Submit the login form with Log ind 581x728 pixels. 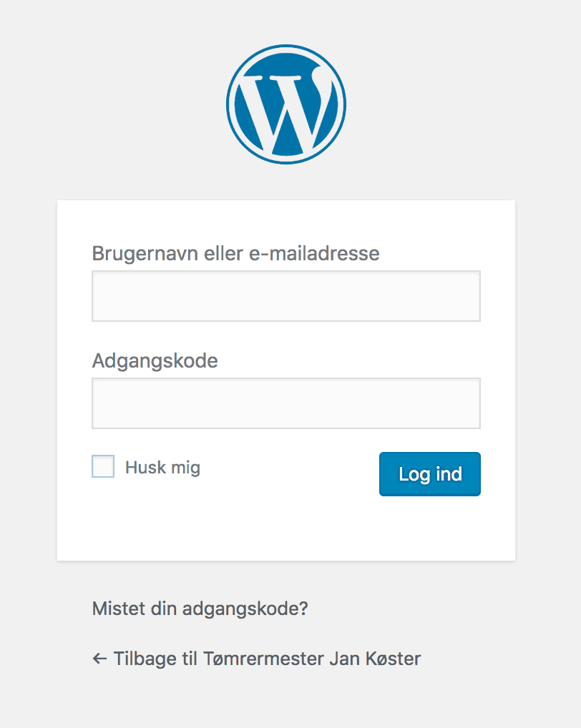pyautogui.click(x=429, y=474)
